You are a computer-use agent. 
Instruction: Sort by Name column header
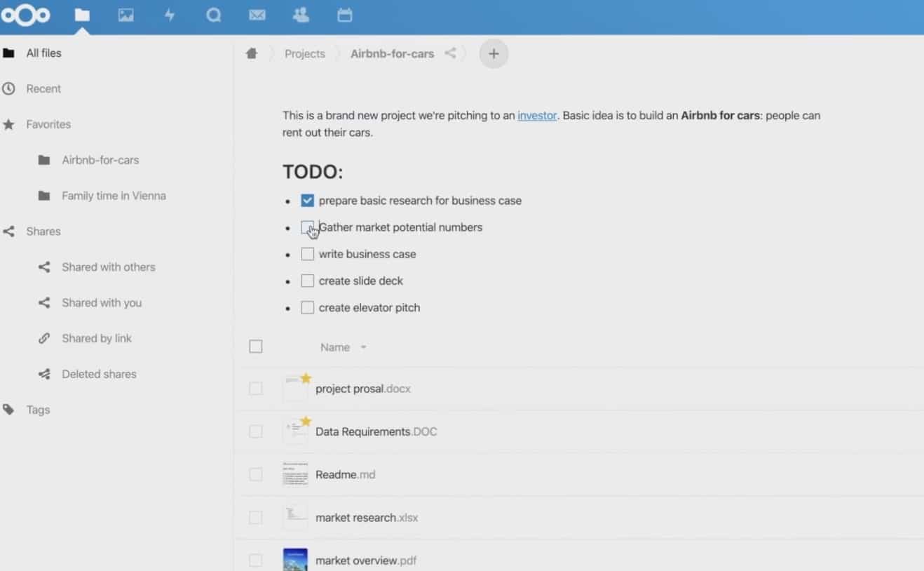point(335,347)
